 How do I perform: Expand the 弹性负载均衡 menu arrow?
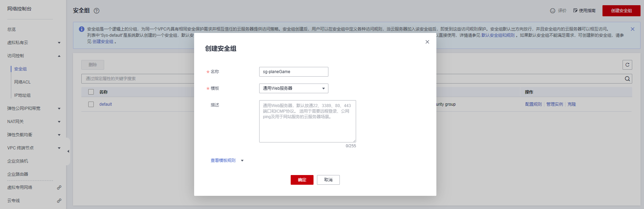59,135
